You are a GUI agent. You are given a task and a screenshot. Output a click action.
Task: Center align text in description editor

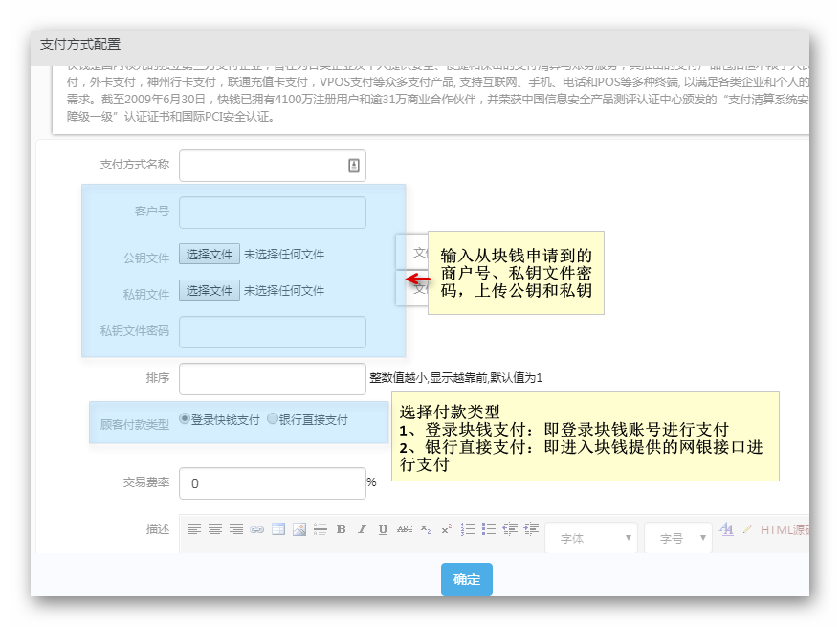click(215, 529)
